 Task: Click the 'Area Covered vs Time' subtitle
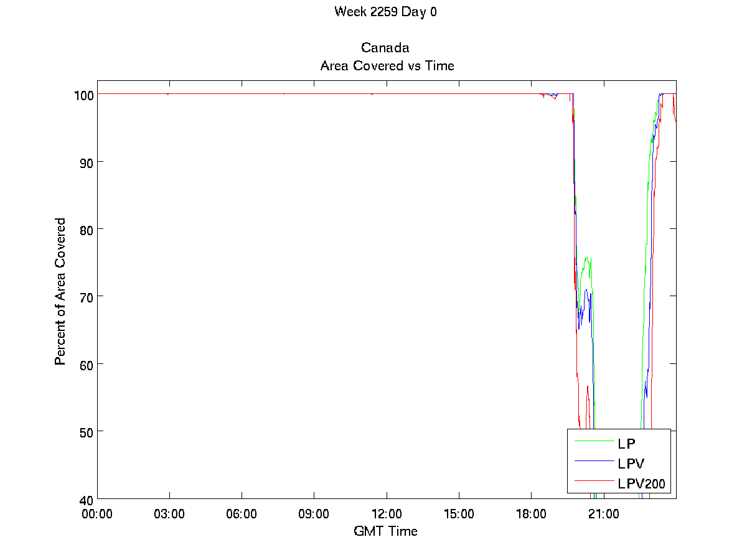tap(387, 65)
